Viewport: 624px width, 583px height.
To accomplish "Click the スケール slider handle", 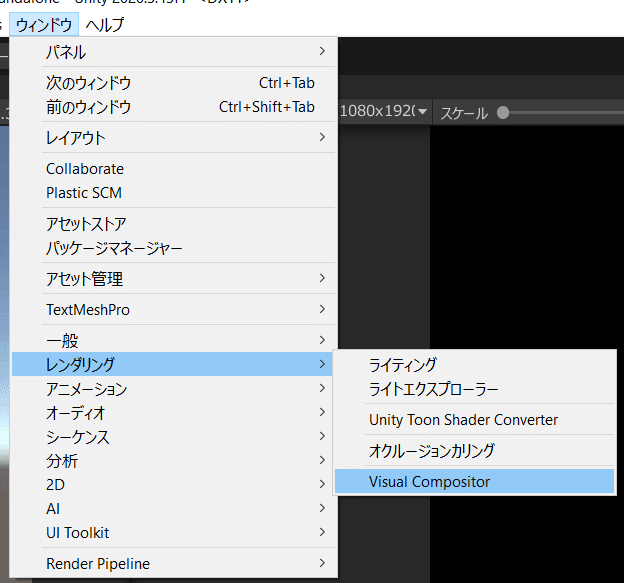I will coord(503,113).
